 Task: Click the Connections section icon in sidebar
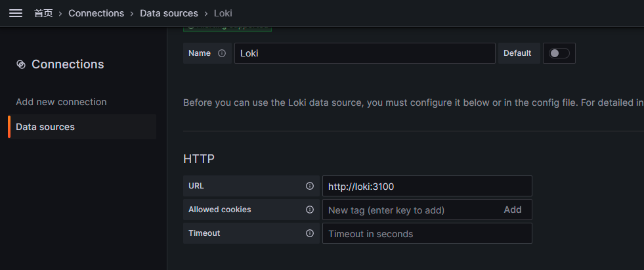click(x=20, y=64)
